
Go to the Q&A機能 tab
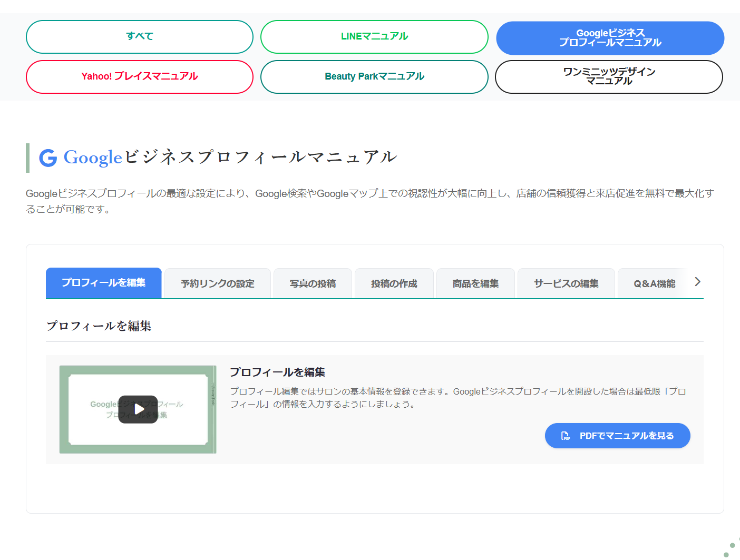tap(654, 283)
